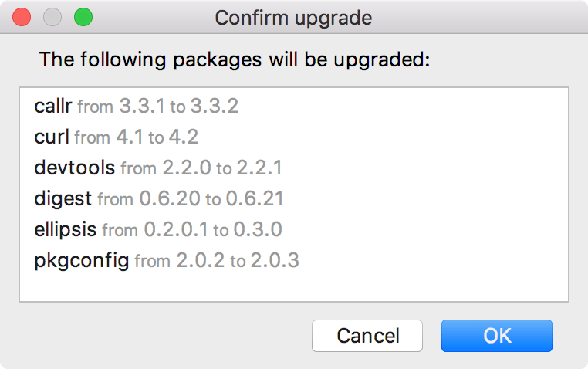Select the pkgconfig package name
Viewport: 588px width, 369px height.
point(82,260)
